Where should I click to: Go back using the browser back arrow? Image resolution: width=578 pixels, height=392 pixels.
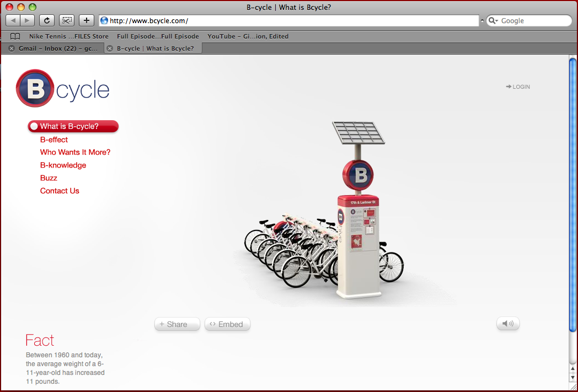point(13,20)
